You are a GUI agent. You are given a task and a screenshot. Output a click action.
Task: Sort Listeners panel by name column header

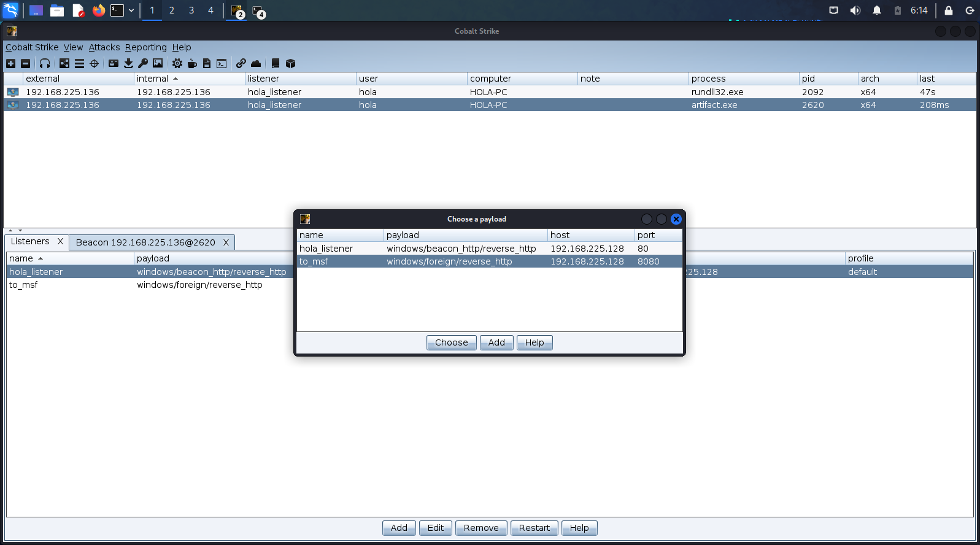[70, 258]
